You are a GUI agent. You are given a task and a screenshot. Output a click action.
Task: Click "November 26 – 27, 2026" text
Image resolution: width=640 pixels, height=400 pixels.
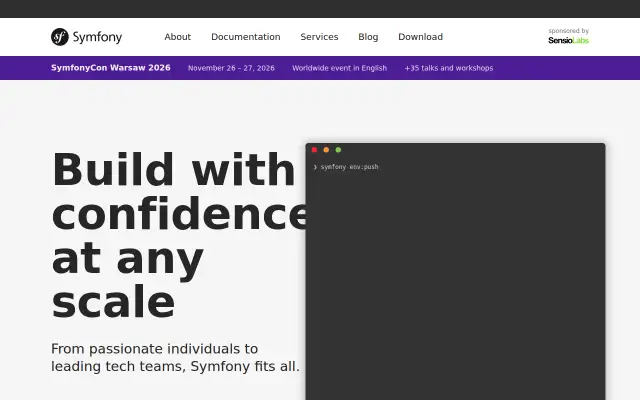[x=231, y=68]
